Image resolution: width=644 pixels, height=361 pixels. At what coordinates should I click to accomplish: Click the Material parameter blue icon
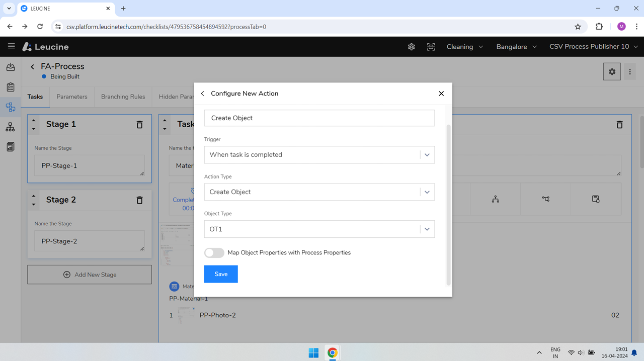(174, 286)
